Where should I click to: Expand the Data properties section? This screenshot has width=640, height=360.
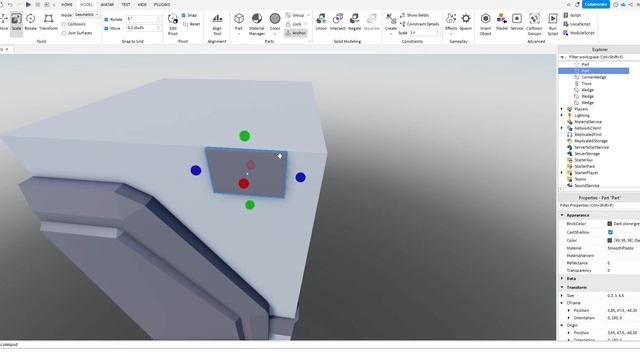(x=562, y=278)
